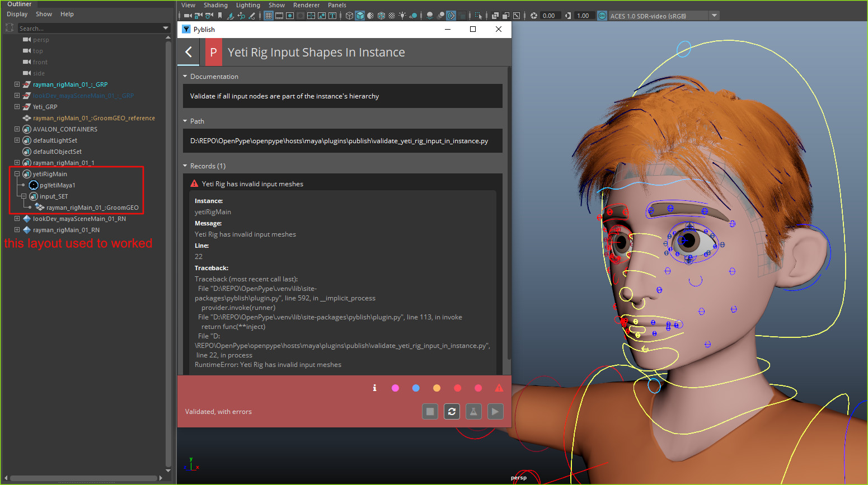This screenshot has width=868, height=485.
Task: Click the Outliner horizontal scrollbar
Action: 84,478
